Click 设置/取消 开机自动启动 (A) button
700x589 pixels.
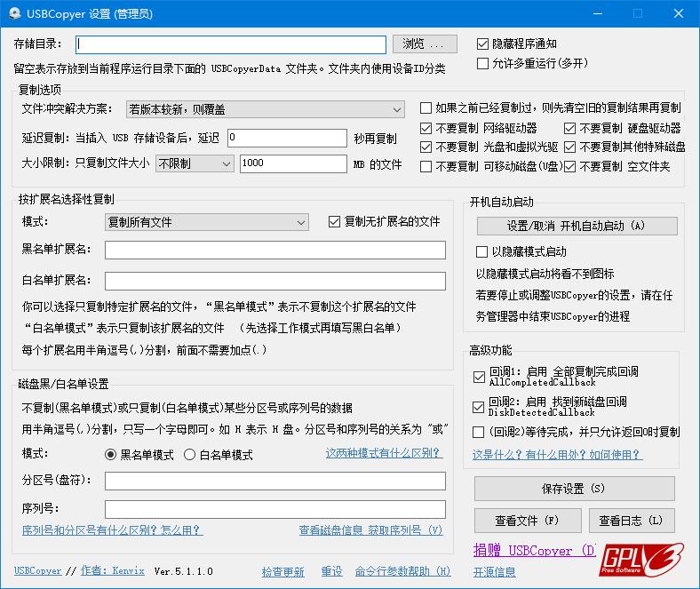pyautogui.click(x=577, y=226)
